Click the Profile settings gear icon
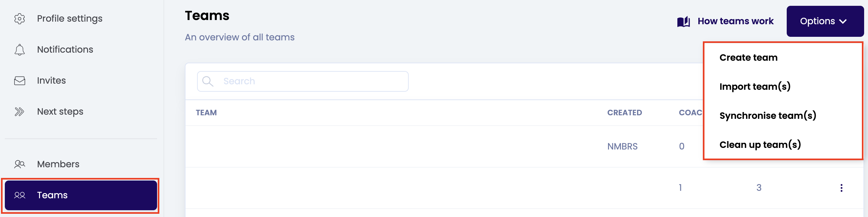Image resolution: width=868 pixels, height=217 pixels. [x=20, y=18]
